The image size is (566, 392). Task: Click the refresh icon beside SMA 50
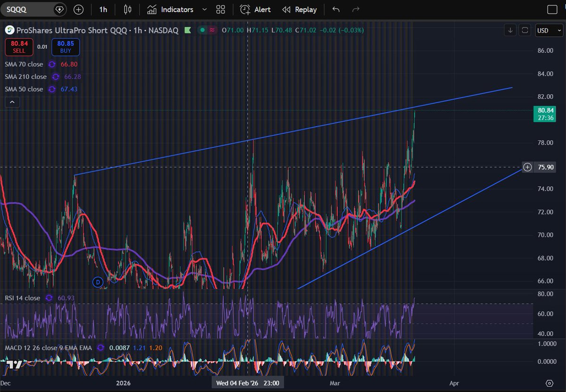click(52, 89)
